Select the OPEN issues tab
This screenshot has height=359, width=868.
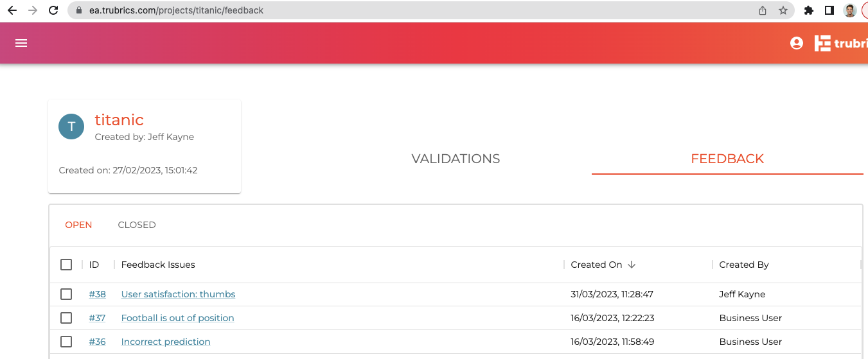click(78, 225)
